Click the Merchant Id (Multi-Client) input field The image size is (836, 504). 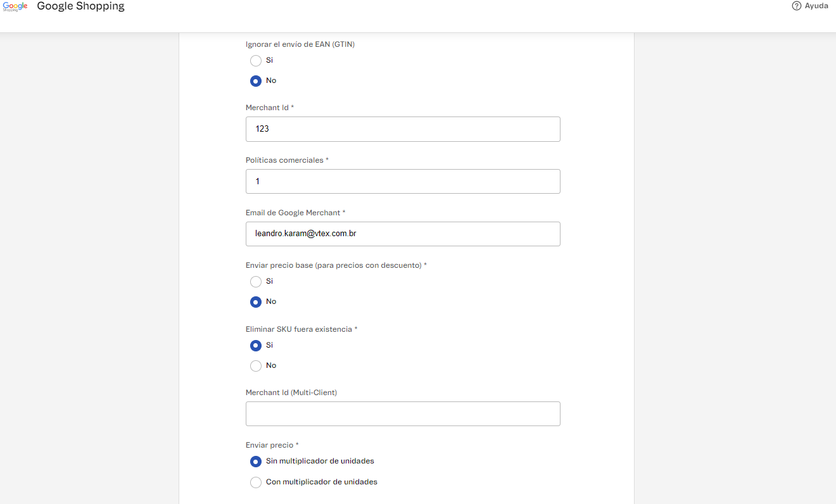[x=403, y=414]
